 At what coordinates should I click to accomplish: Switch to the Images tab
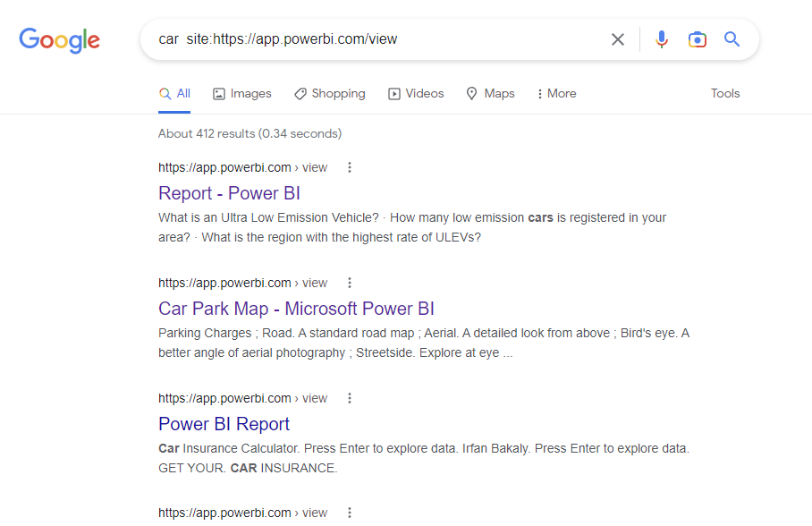click(x=242, y=94)
